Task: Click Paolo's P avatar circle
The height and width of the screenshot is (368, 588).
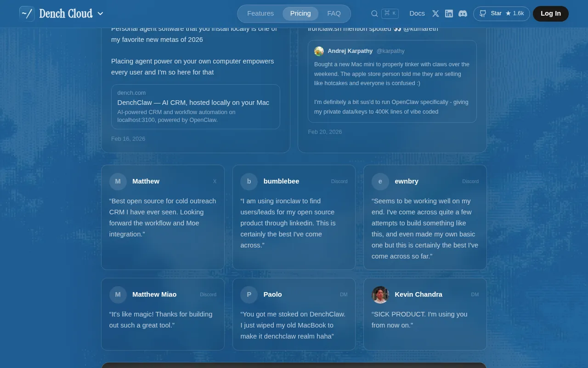Action: tap(249, 294)
